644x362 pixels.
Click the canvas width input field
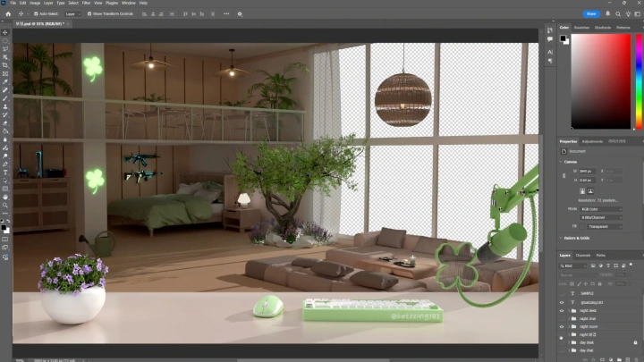(585, 171)
